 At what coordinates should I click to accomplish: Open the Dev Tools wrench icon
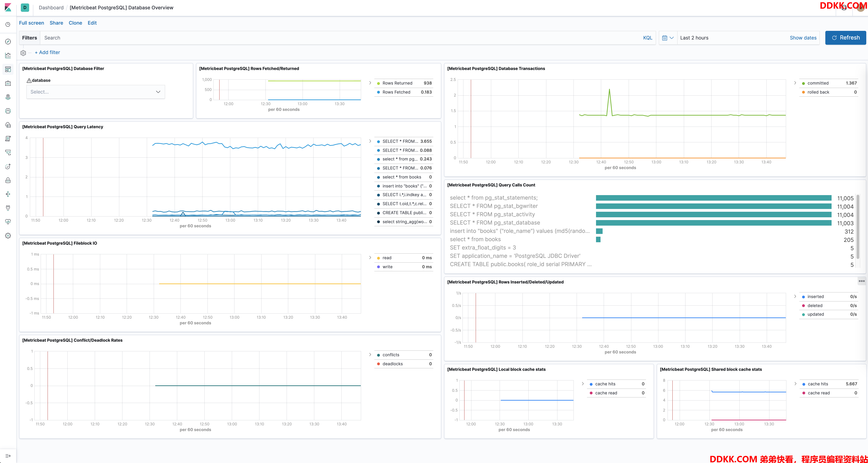pos(8,208)
